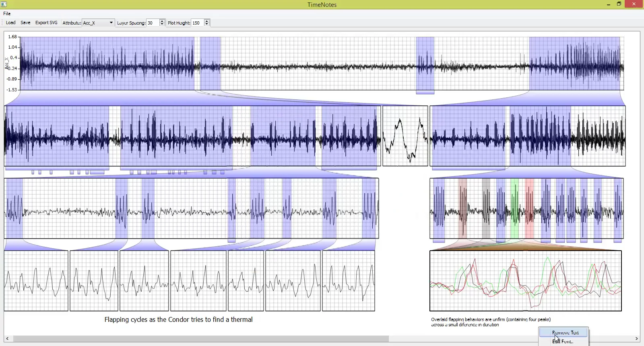
Task: Click the Layer Spacing value field
Action: [153, 23]
